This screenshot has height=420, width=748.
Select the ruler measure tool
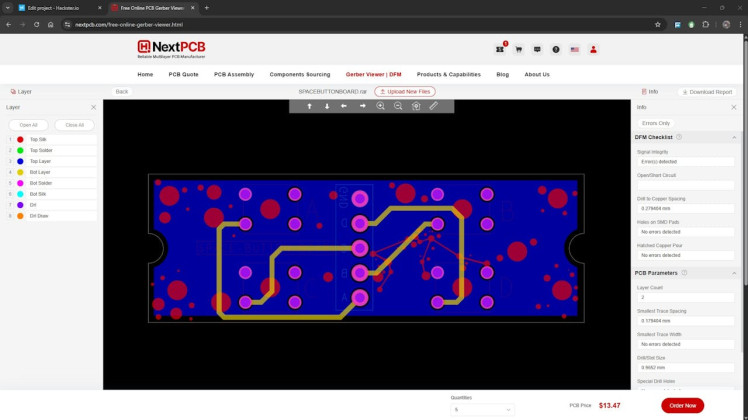coord(433,106)
